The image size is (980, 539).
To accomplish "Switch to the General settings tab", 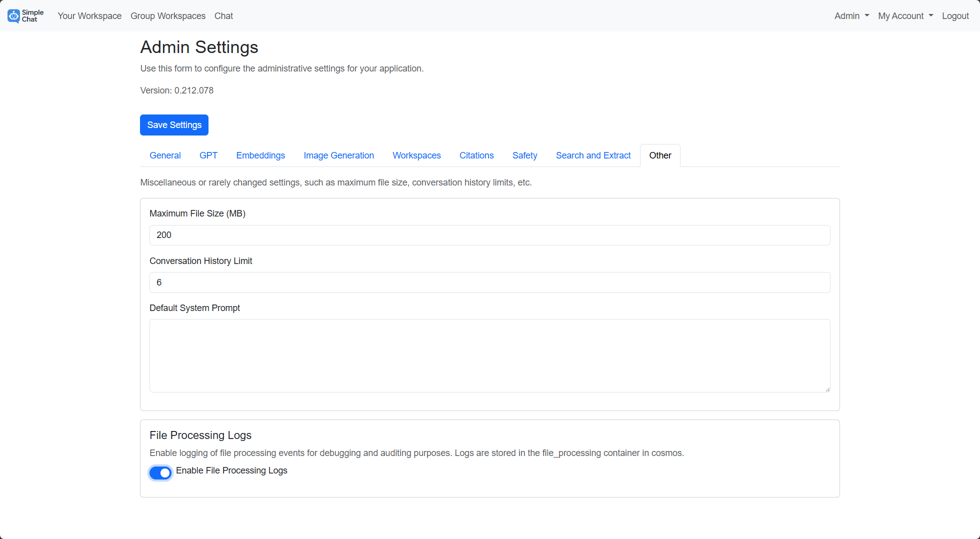I will pos(164,155).
